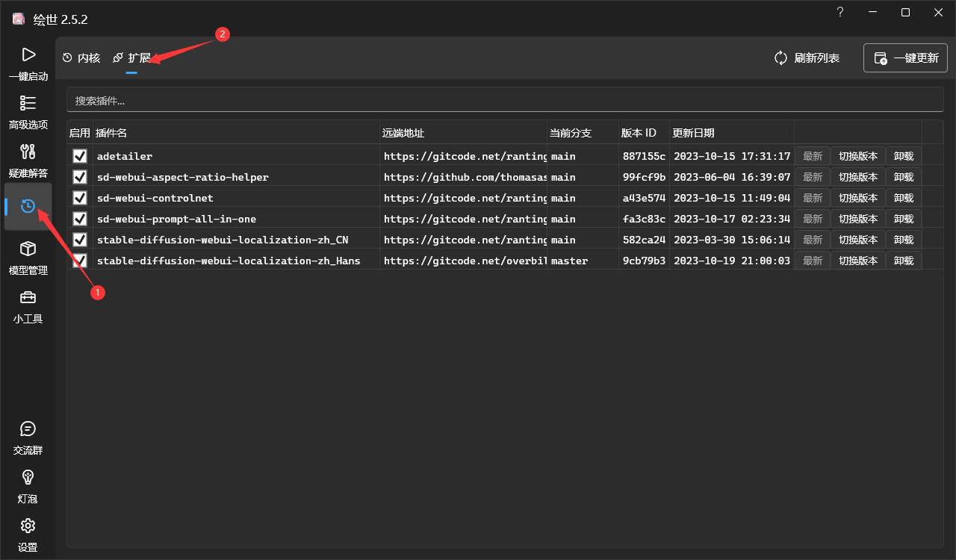Select the adetailer plugin name
The width and height of the screenshot is (956, 560).
(236, 156)
